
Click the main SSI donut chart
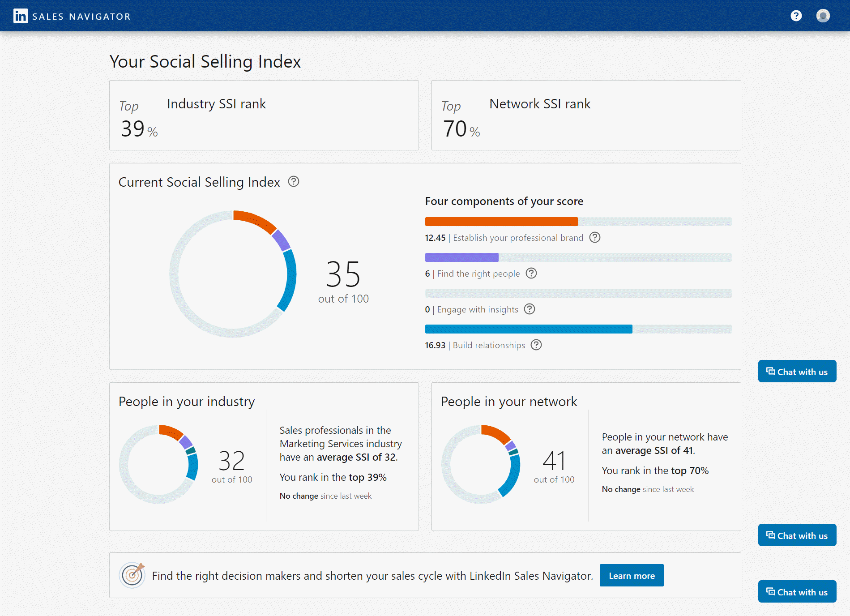pos(233,274)
